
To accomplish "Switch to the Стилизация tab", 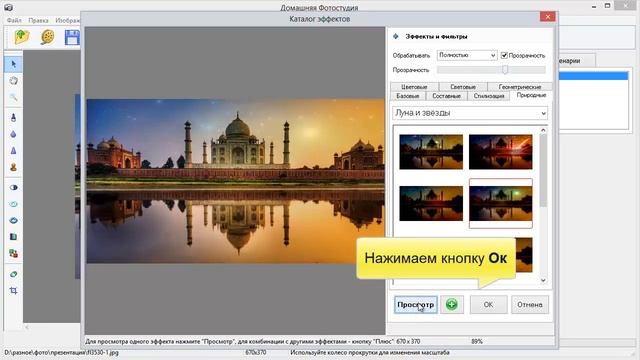I will 489,96.
